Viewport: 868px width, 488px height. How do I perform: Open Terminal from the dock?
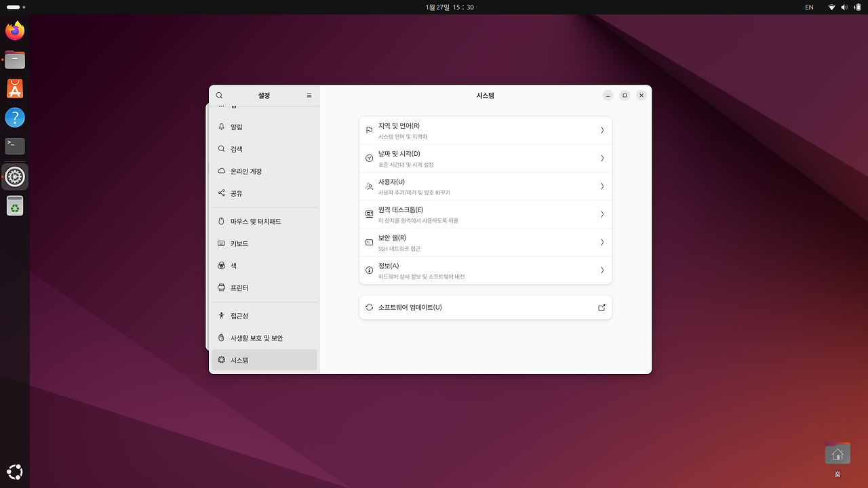(15, 146)
